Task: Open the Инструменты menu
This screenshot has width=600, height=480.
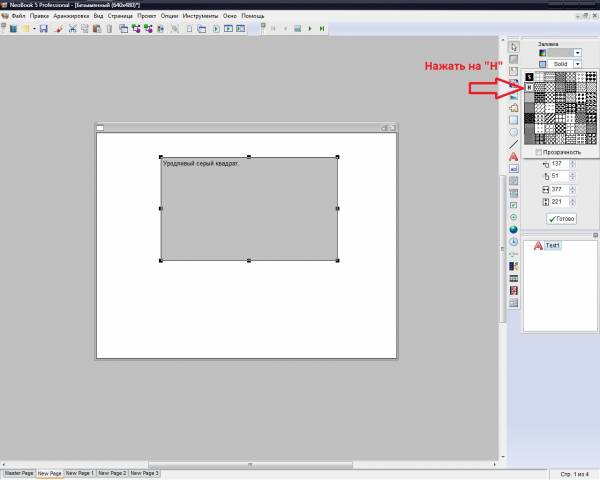Action: pos(200,17)
